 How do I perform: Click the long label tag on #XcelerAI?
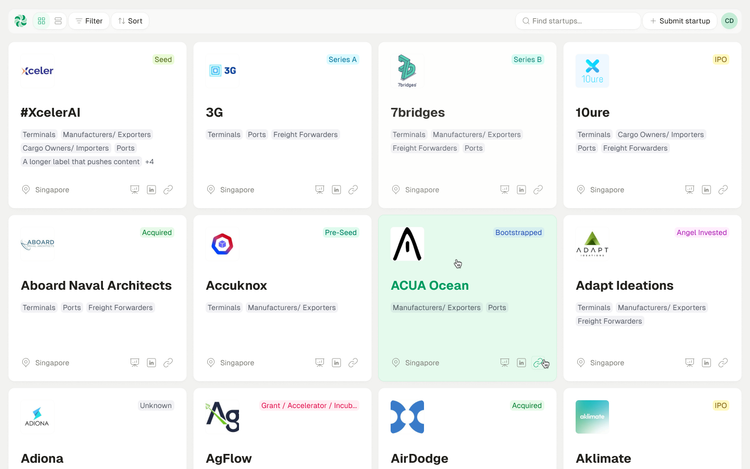pos(81,162)
